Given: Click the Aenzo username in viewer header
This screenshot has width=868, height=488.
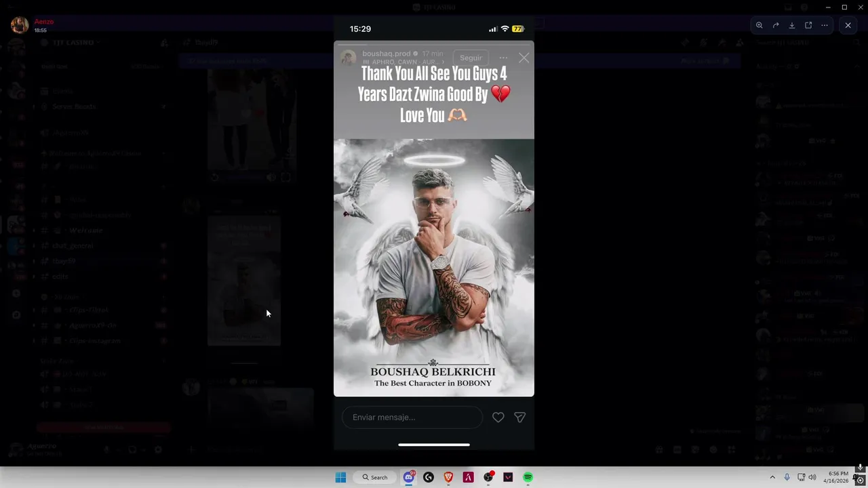Looking at the screenshot, I should tap(44, 22).
